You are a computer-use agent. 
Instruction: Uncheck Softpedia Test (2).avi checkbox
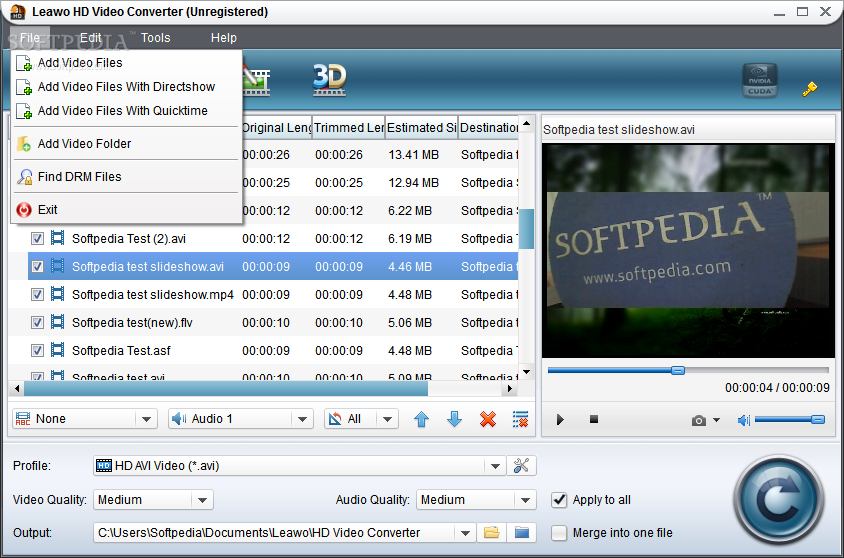click(x=37, y=238)
